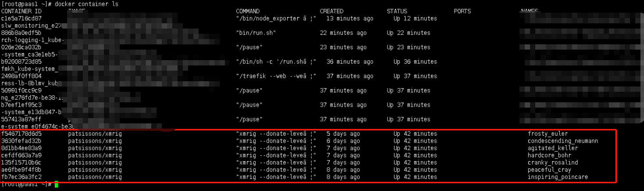The width and height of the screenshot is (644, 191).
Task: Select the COMMAND column header
Action: pos(248,11)
